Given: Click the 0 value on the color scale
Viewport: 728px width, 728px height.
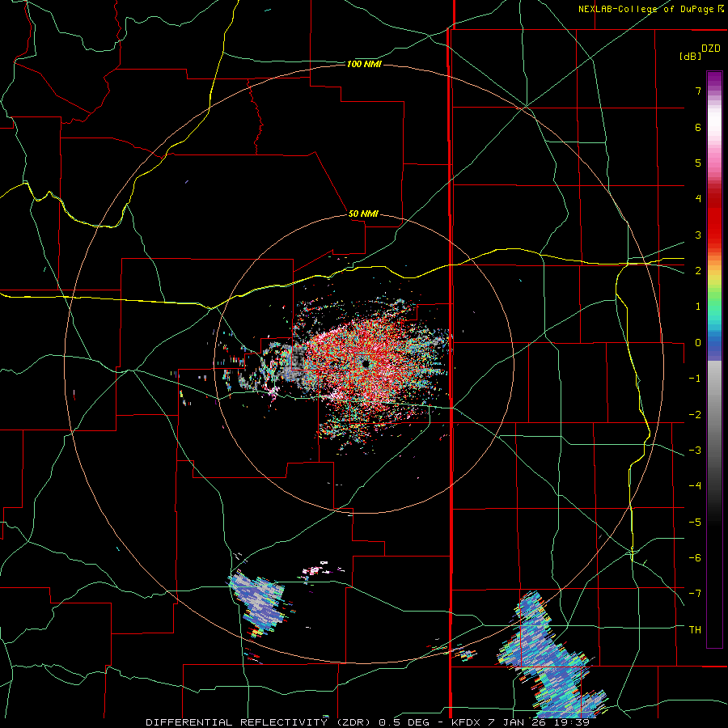Looking at the screenshot, I should pyautogui.click(x=698, y=343).
